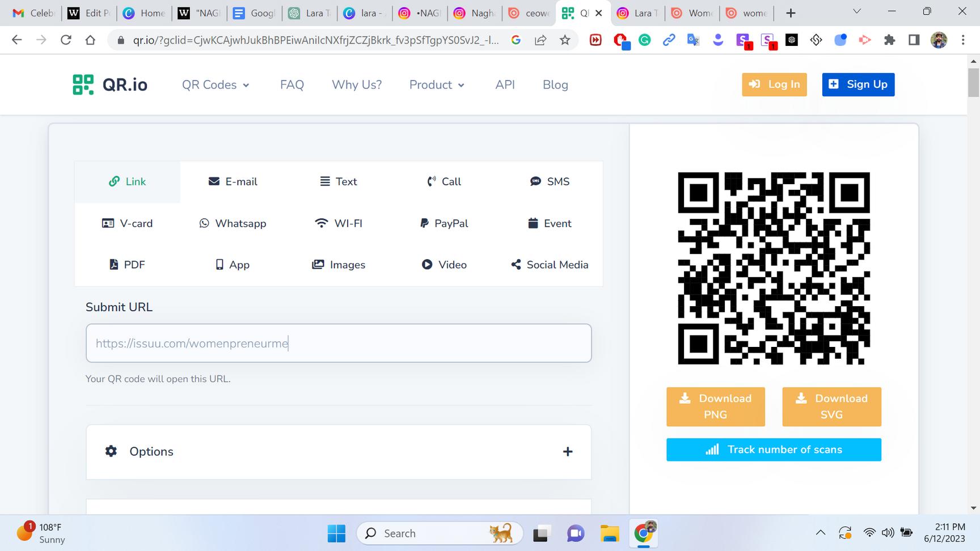This screenshot has width=980, height=551.
Task: Share this page via share icon
Action: 540,40
